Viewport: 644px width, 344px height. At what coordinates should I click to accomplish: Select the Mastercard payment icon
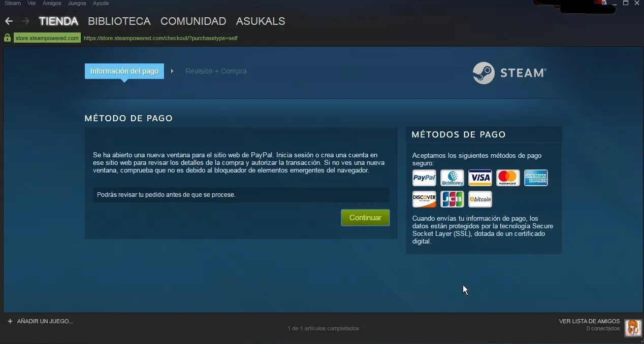click(x=508, y=178)
